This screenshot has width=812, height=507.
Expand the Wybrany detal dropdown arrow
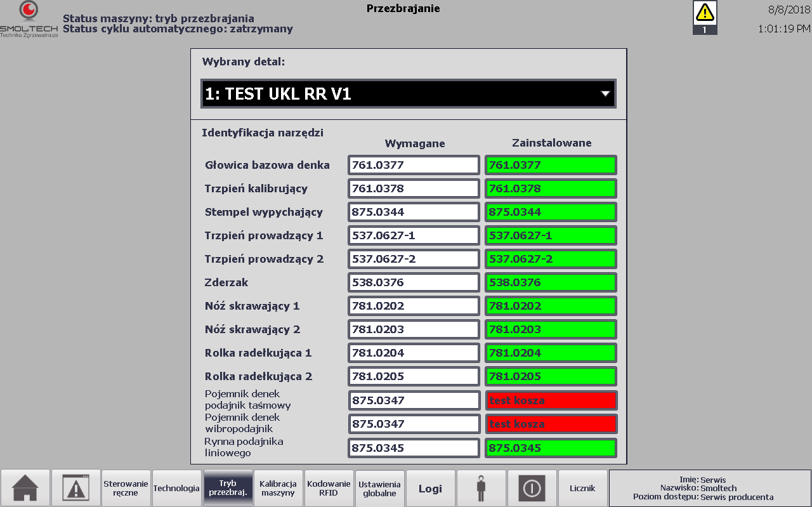(605, 94)
